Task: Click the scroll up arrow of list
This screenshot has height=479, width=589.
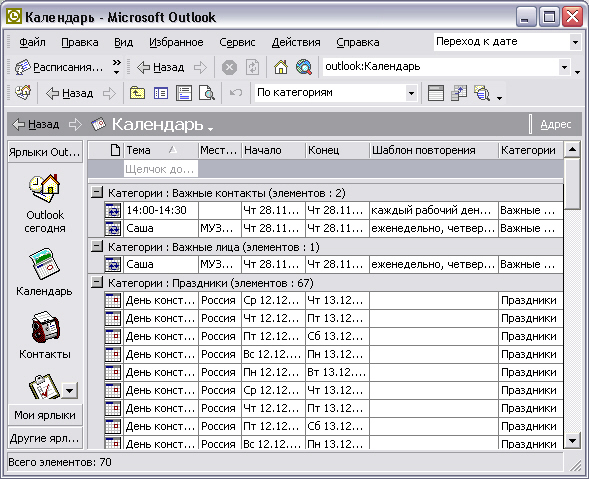Action: 572,150
